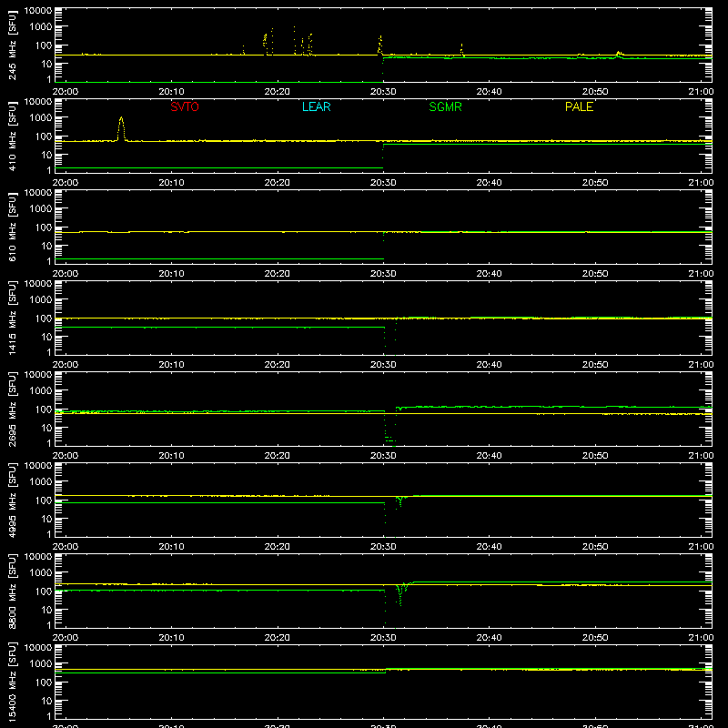The width and height of the screenshot is (728, 728).
Task: Select the 8800 MHz [SFU] axis title
Action: click(12, 591)
